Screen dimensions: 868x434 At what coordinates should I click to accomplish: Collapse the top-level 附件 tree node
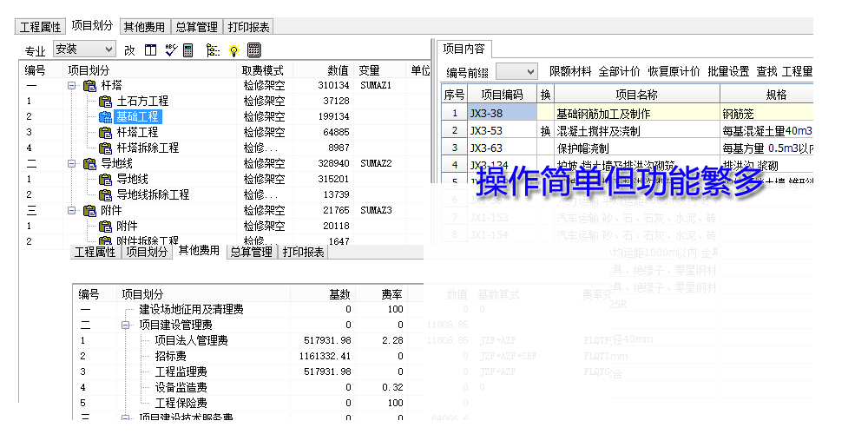71,210
